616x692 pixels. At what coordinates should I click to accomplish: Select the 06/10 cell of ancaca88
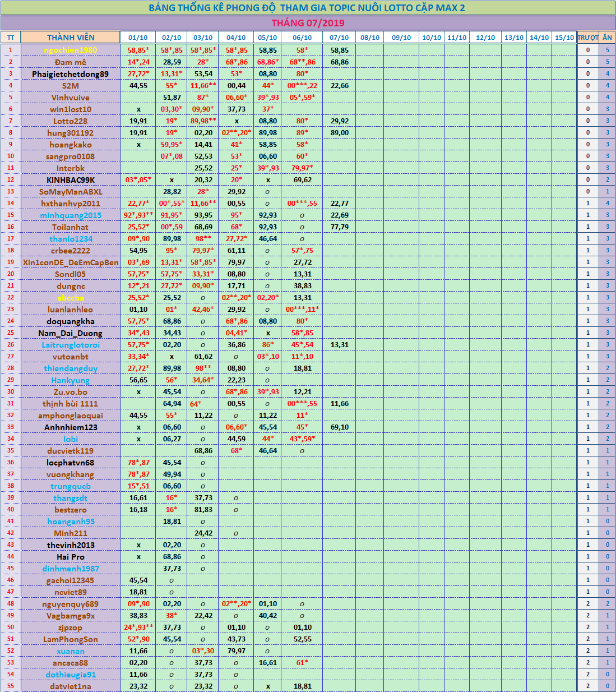coord(302,662)
